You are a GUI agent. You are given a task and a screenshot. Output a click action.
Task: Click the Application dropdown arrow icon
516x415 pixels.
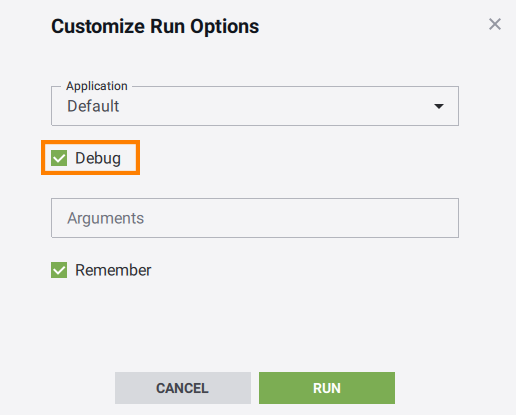[439, 106]
